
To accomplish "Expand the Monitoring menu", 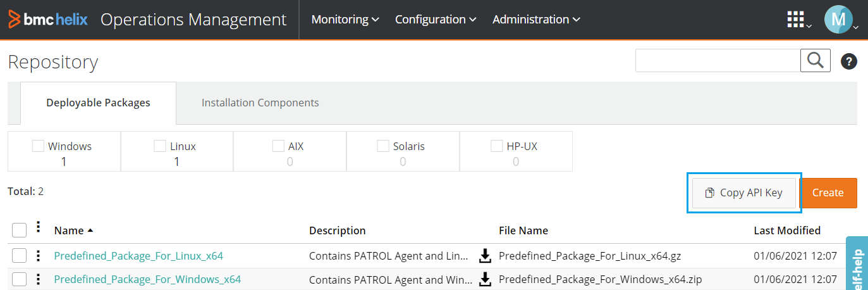I will (345, 20).
